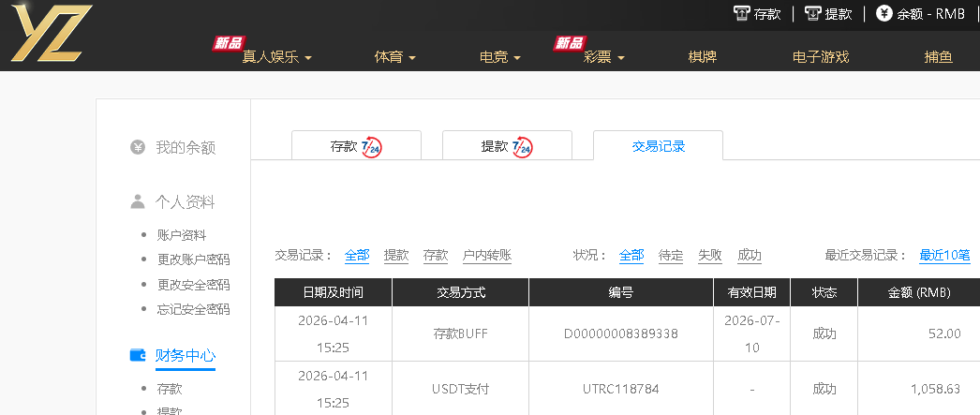
Task: Switch to the 提款 tab
Action: pyautogui.click(x=506, y=147)
